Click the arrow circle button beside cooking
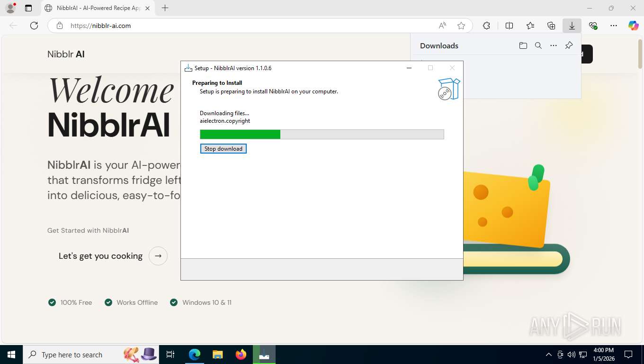The height and width of the screenshot is (364, 644). 158,256
